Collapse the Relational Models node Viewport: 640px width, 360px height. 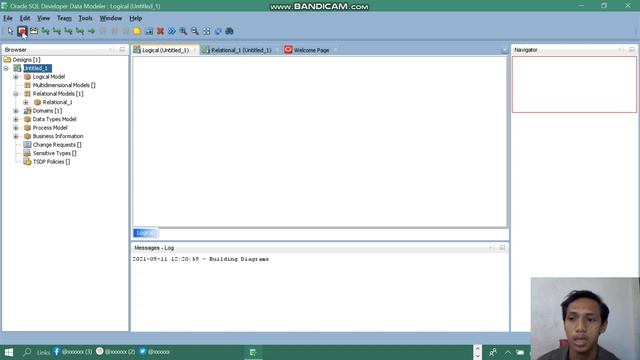click(x=16, y=93)
